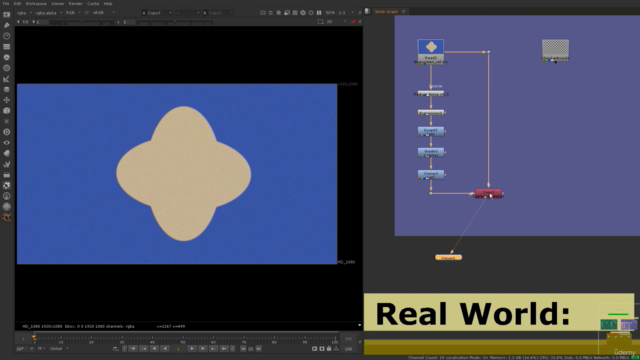Open the 50% zoom dropdown
Viewport: 640px width, 360px height.
(330, 13)
